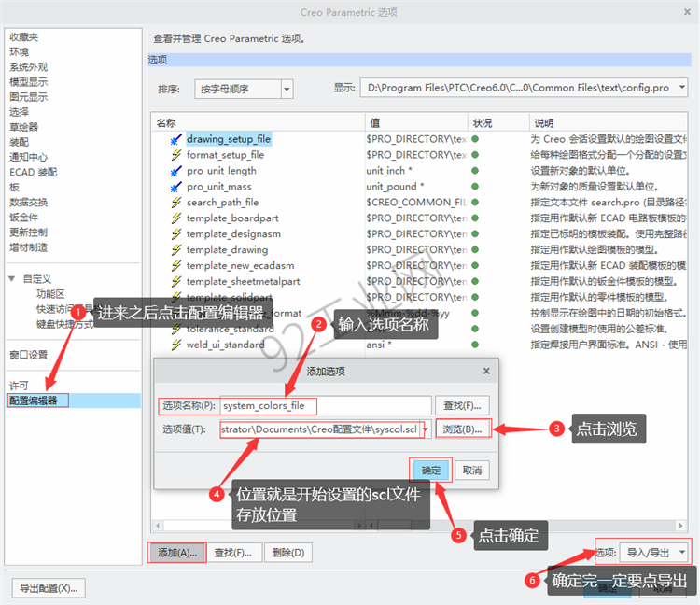Viewport: 700px width, 605px height.
Task: Click the bottom 查找(F)... button
Action: click(x=232, y=553)
